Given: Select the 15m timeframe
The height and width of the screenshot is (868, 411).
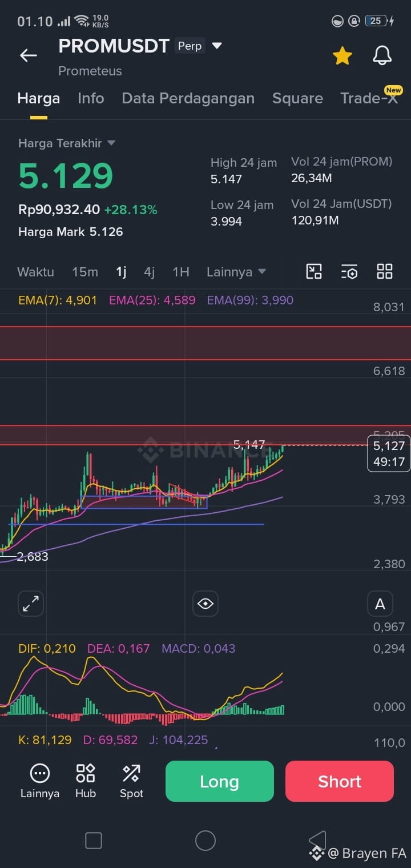Looking at the screenshot, I should point(85,272).
